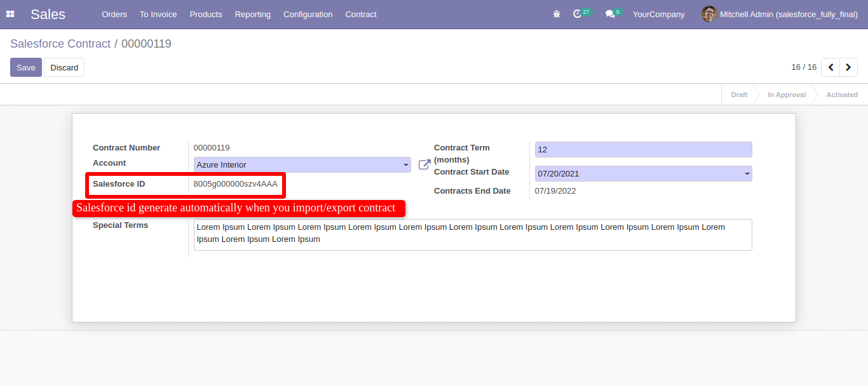Open the Contract Start Date picker
868x386 pixels.
[643, 173]
